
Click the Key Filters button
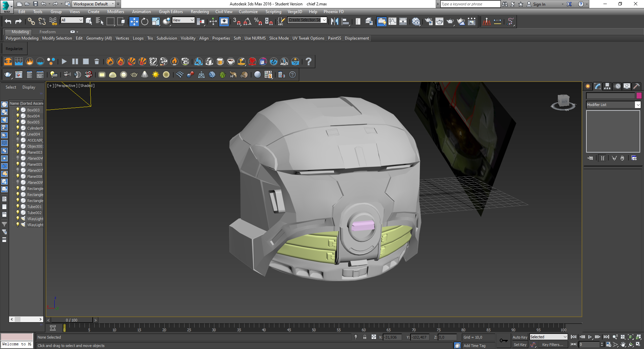[x=552, y=345]
